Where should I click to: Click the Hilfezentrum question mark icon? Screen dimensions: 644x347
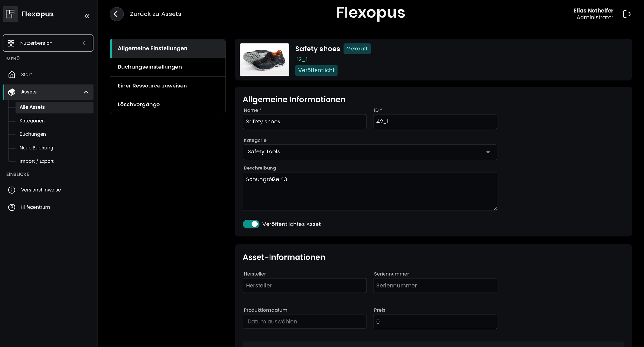[x=12, y=207]
